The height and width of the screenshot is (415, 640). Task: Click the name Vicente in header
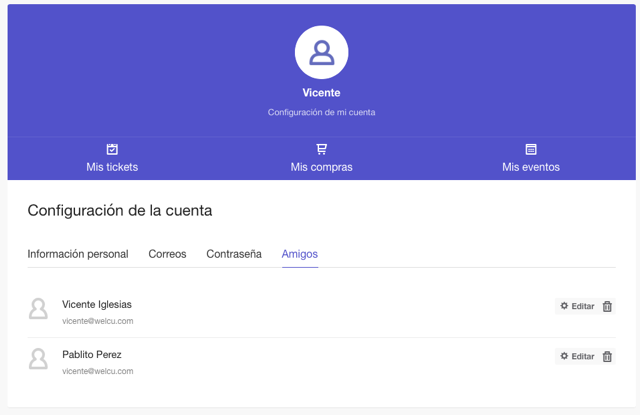click(x=322, y=93)
